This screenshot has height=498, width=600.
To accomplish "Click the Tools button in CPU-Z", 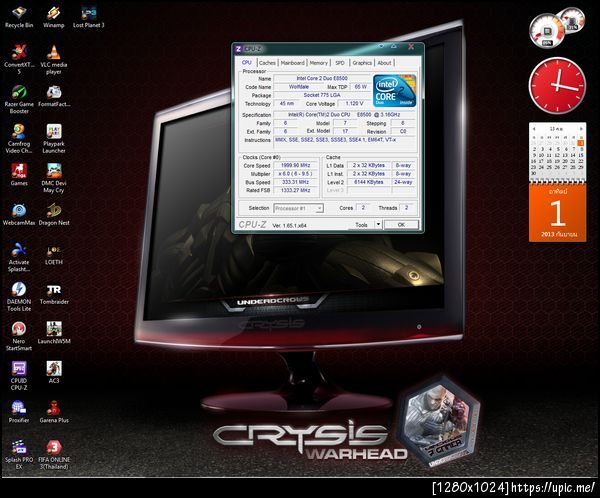I will click(361, 225).
